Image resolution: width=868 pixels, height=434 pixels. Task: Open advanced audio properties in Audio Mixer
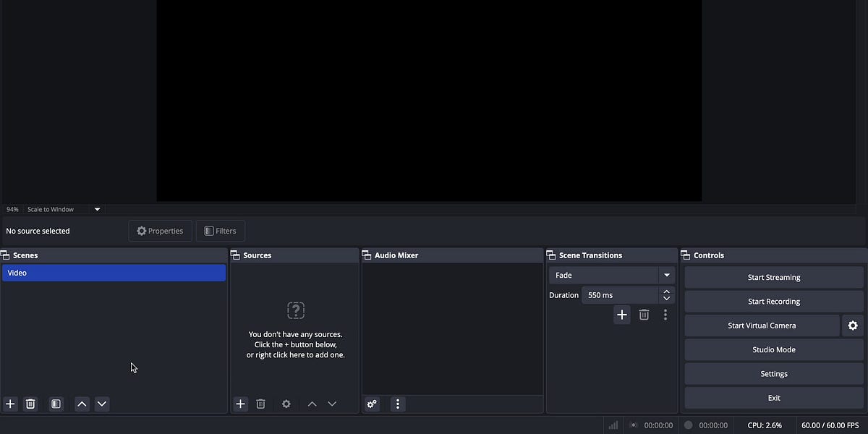372,404
